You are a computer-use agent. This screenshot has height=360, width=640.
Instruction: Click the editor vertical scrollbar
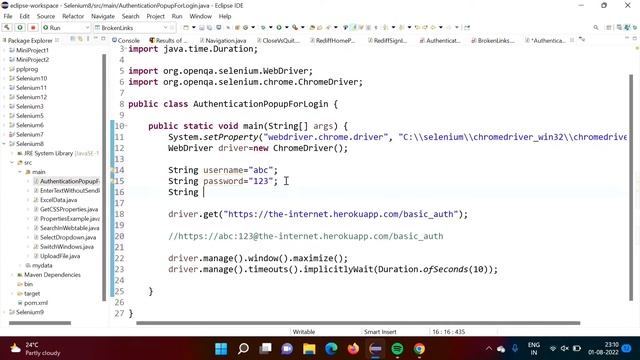coord(631,187)
